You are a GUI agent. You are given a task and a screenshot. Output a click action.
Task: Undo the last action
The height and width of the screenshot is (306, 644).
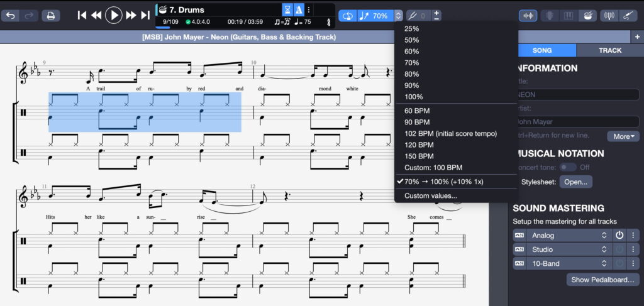pos(10,16)
